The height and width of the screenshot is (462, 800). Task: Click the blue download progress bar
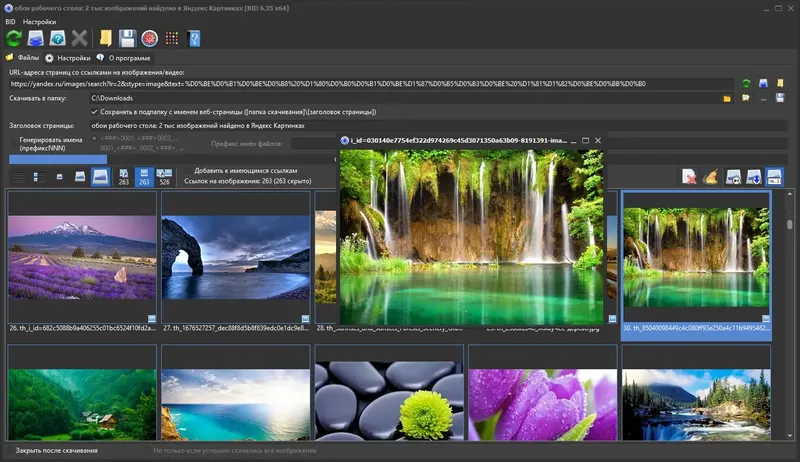(58, 160)
